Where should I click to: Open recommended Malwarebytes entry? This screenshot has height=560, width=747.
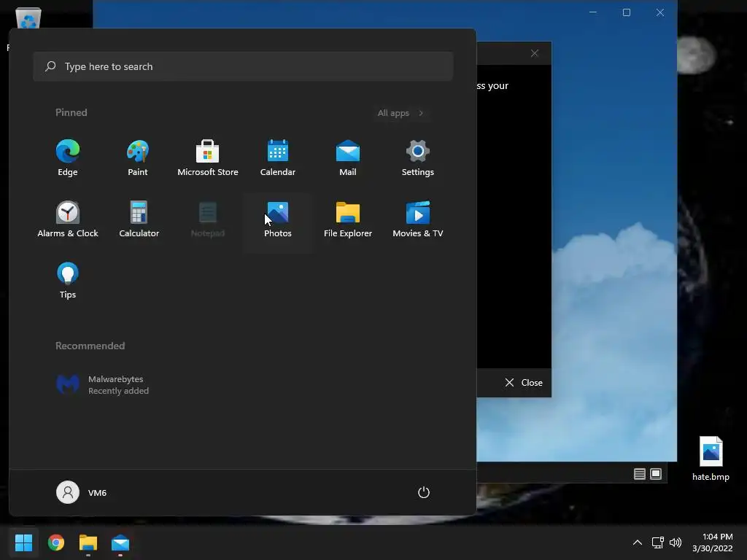102,385
